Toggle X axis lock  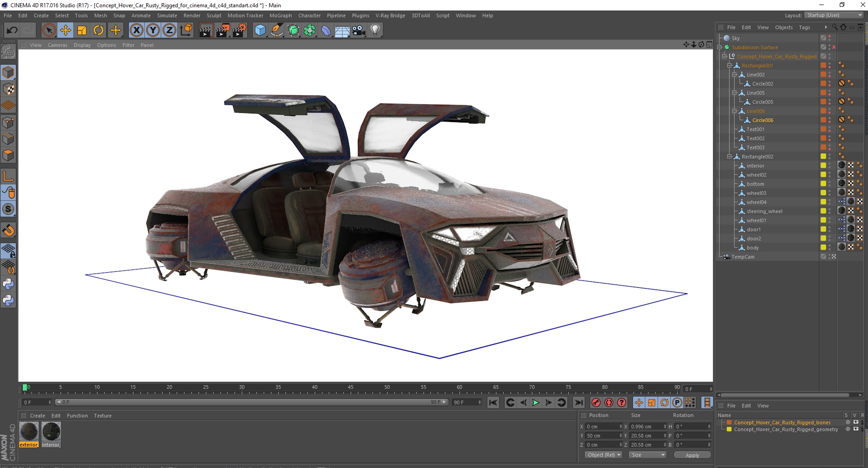(136, 31)
